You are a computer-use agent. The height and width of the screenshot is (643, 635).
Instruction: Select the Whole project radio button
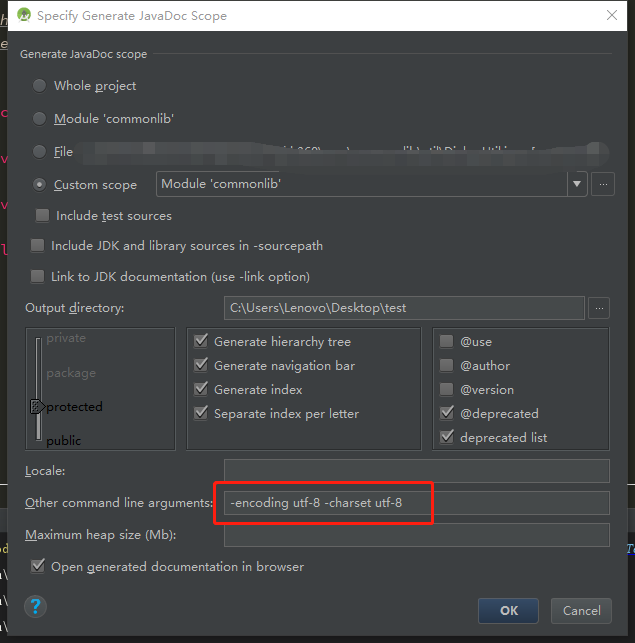(40, 86)
